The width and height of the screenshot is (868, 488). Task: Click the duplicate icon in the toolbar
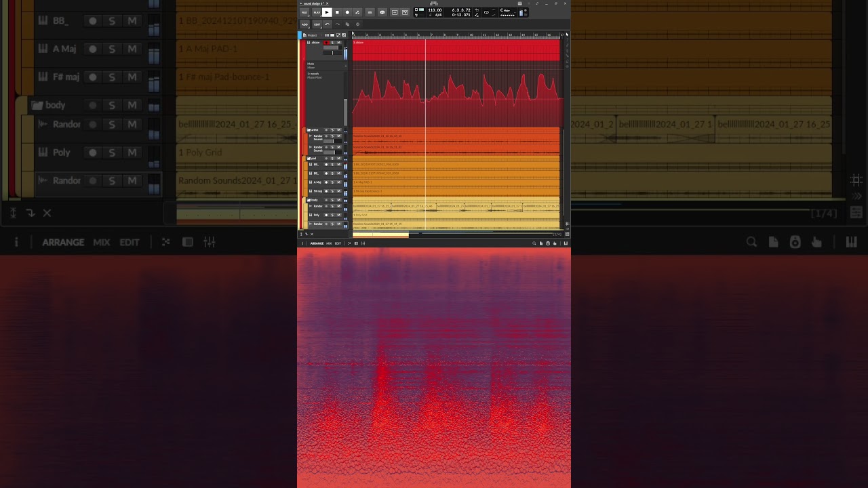347,24
